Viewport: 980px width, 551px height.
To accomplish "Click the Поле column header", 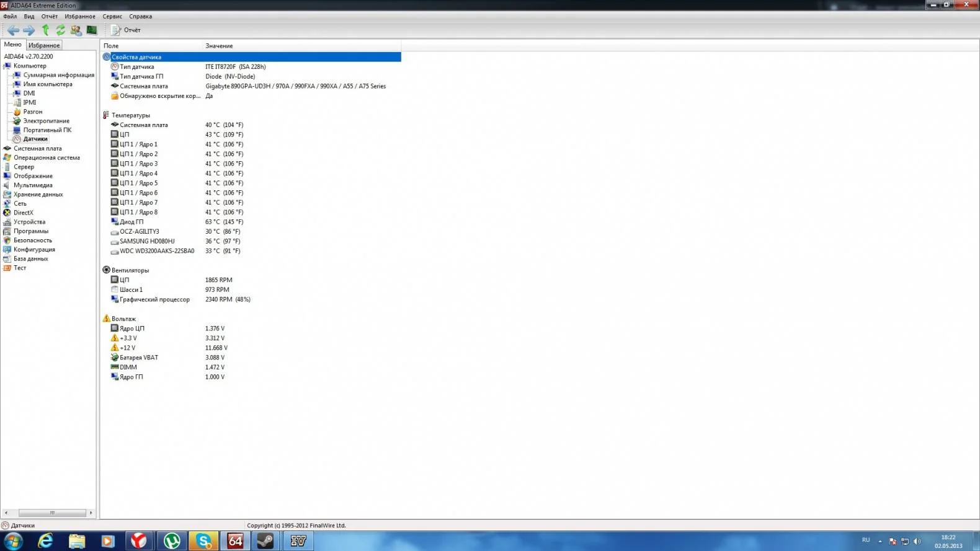I will 152,46.
